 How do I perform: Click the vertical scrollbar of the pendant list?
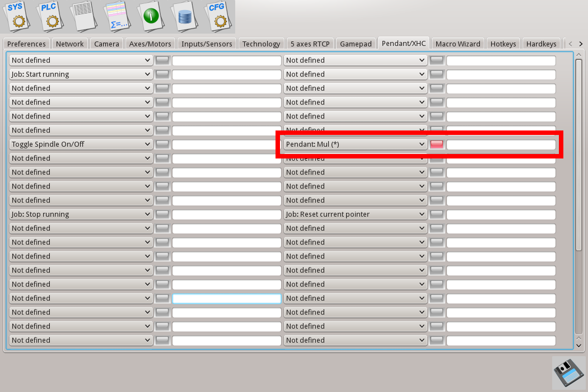pos(579,157)
